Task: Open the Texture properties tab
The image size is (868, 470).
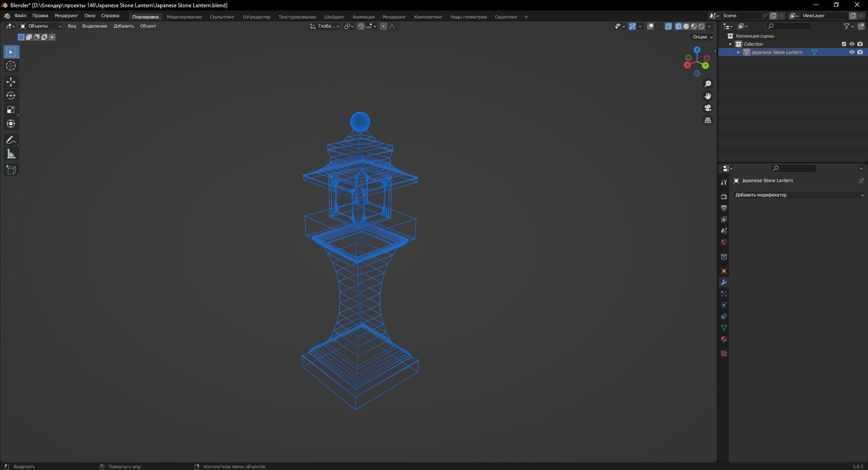Action: (724, 353)
